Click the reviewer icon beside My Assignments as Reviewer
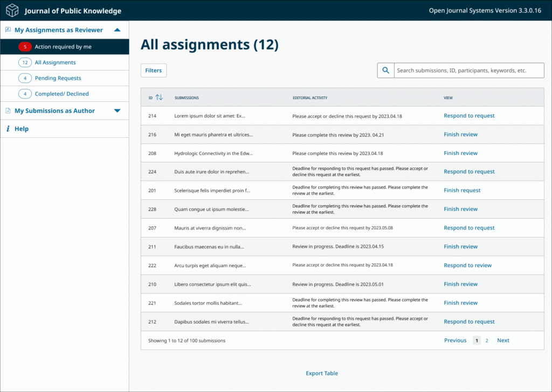 (8, 30)
